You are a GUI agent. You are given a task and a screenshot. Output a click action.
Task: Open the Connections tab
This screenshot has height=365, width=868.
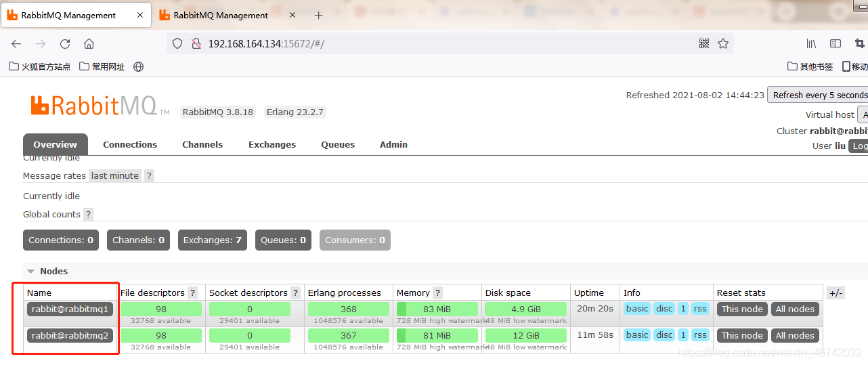point(130,144)
